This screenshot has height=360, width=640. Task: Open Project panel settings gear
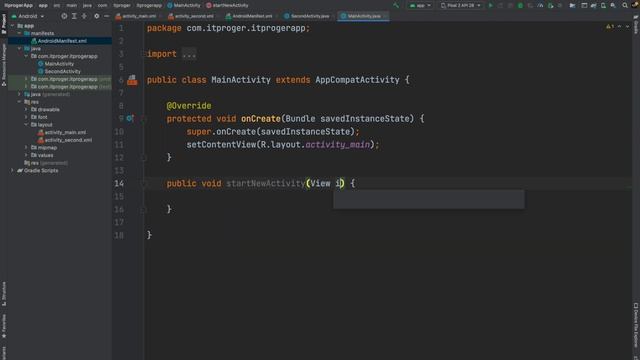click(x=97, y=16)
